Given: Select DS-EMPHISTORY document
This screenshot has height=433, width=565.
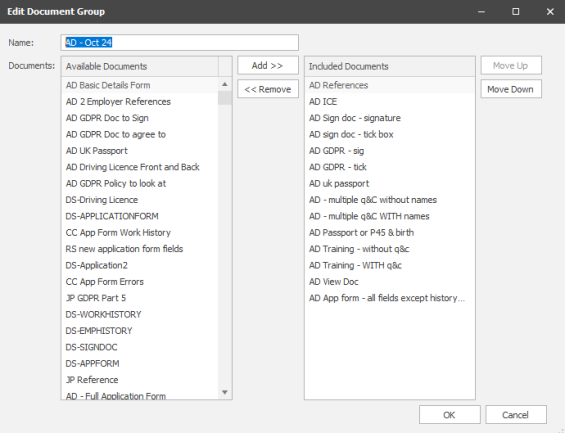Looking at the screenshot, I should (x=140, y=331).
